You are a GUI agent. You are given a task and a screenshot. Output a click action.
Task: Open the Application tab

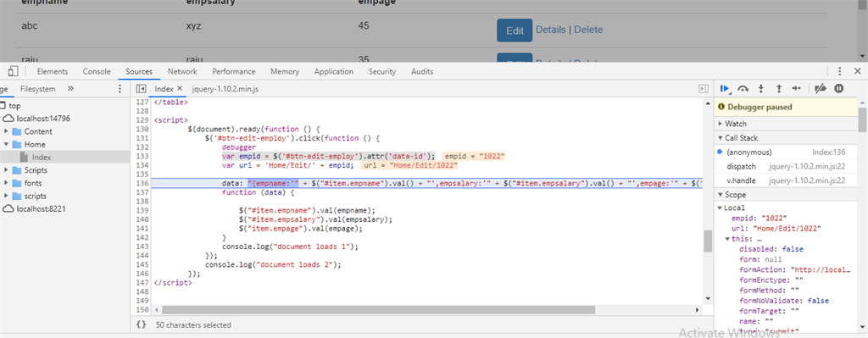pos(334,71)
